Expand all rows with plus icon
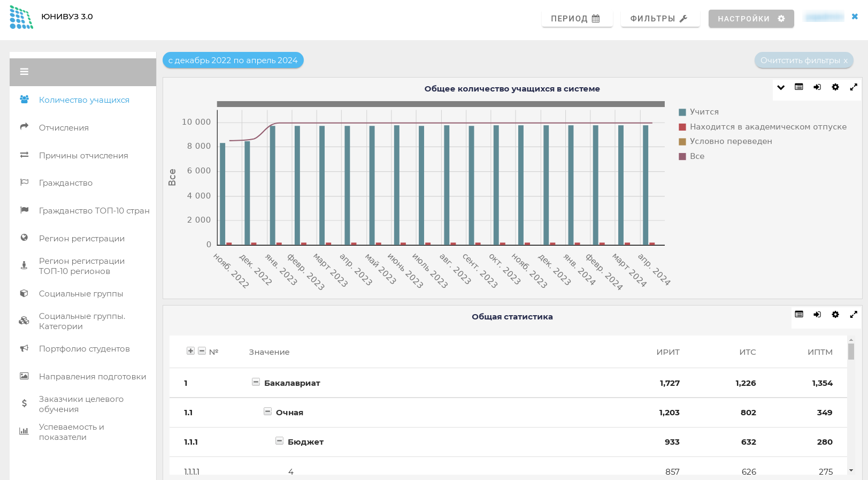The height and width of the screenshot is (480, 868). (190, 351)
